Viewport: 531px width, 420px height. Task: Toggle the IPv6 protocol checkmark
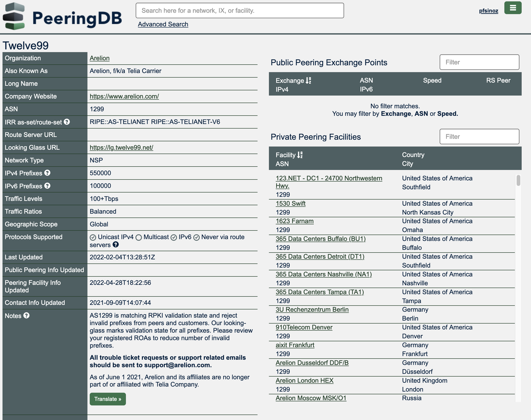174,237
